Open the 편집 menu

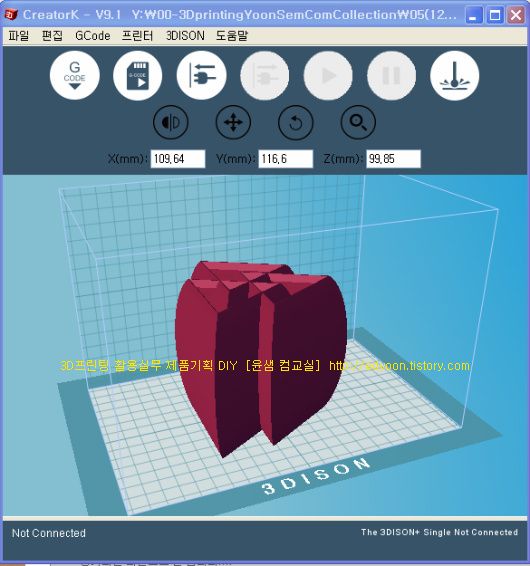point(52,36)
